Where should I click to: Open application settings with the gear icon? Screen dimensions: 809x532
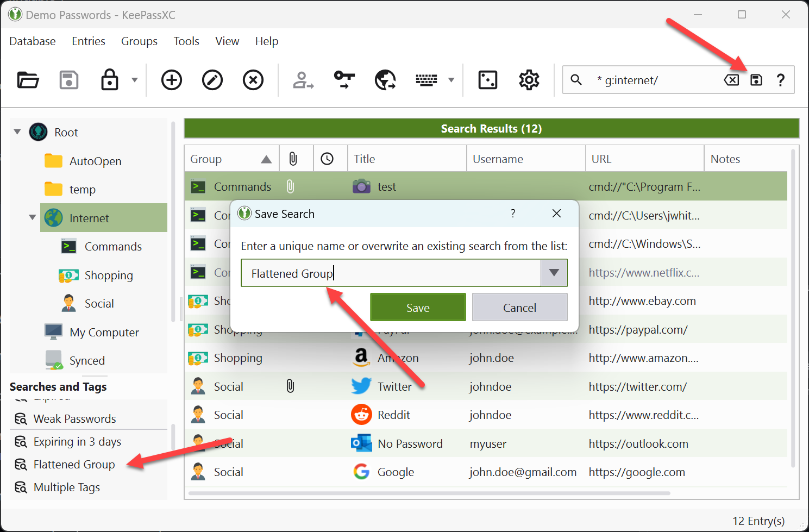click(529, 80)
